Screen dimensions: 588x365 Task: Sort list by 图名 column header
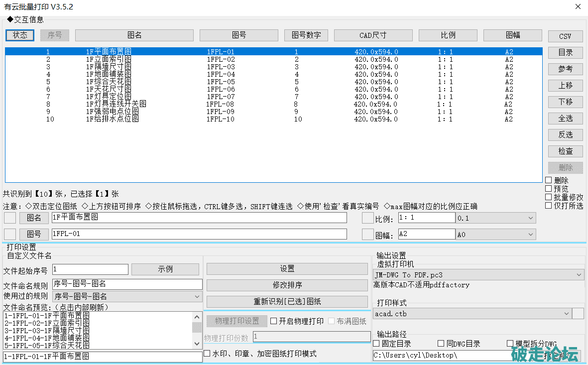tap(134, 35)
